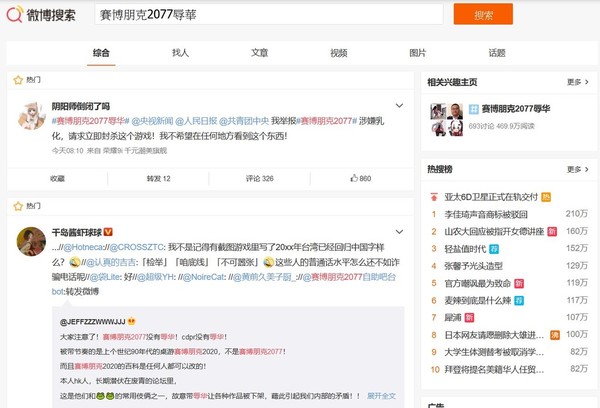Open hashtag #赛博朋克2077辱华# in first post
This screenshot has height=408, width=600.
[x=90, y=121]
